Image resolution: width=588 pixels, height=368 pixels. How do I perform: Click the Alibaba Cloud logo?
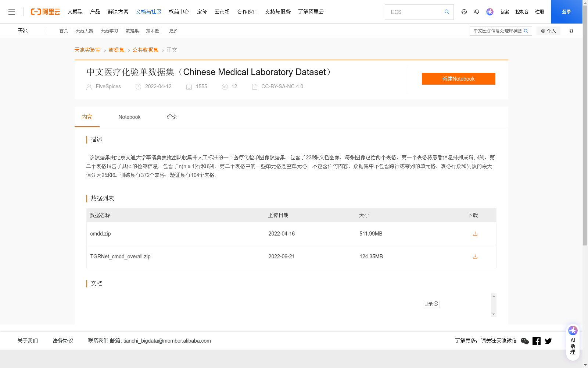tap(45, 12)
